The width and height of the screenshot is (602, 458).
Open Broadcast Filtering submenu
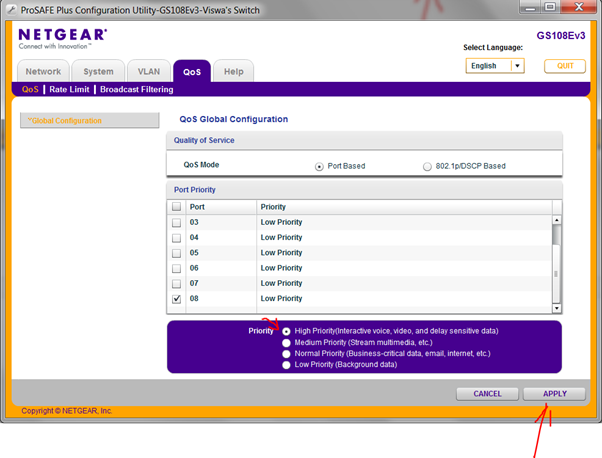[x=137, y=89]
